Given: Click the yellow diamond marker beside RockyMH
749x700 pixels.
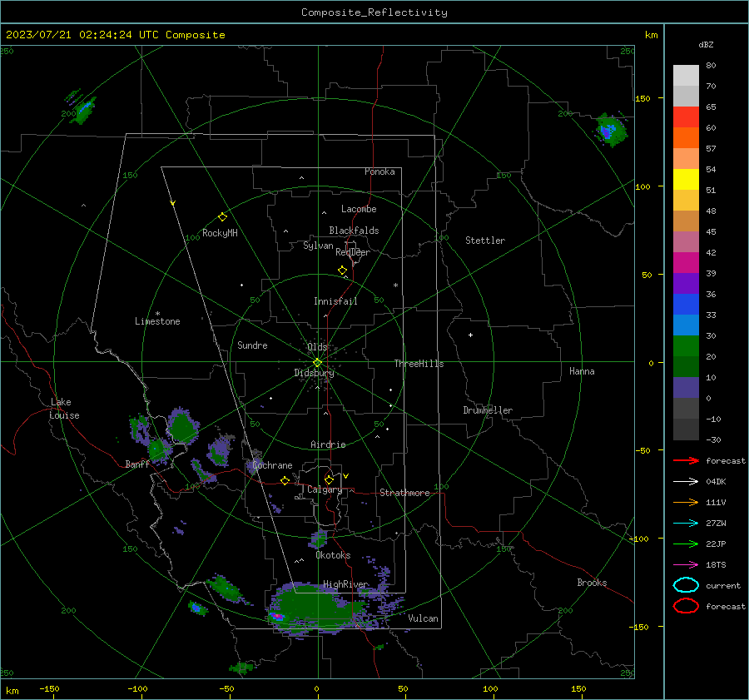Looking at the screenshot, I should [x=222, y=217].
